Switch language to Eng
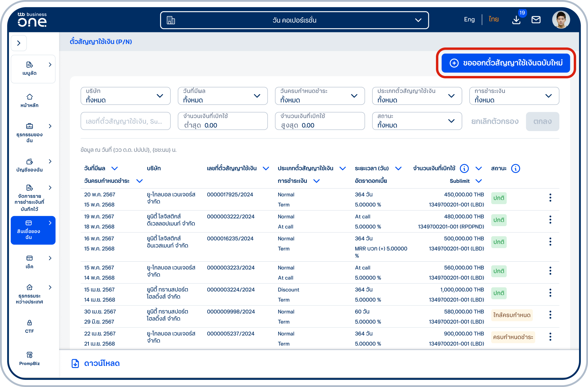 [469, 20]
